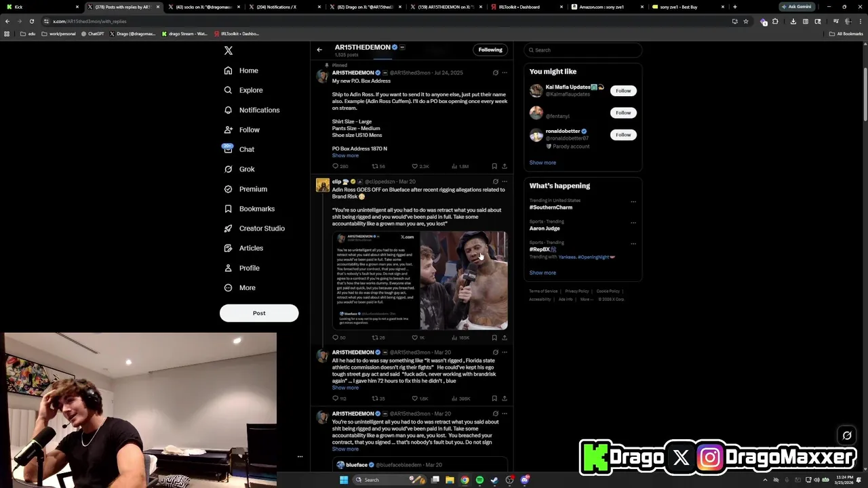Reply to the clip post with 50 replies
Image resolution: width=868 pixels, height=488 pixels.
click(x=335, y=338)
